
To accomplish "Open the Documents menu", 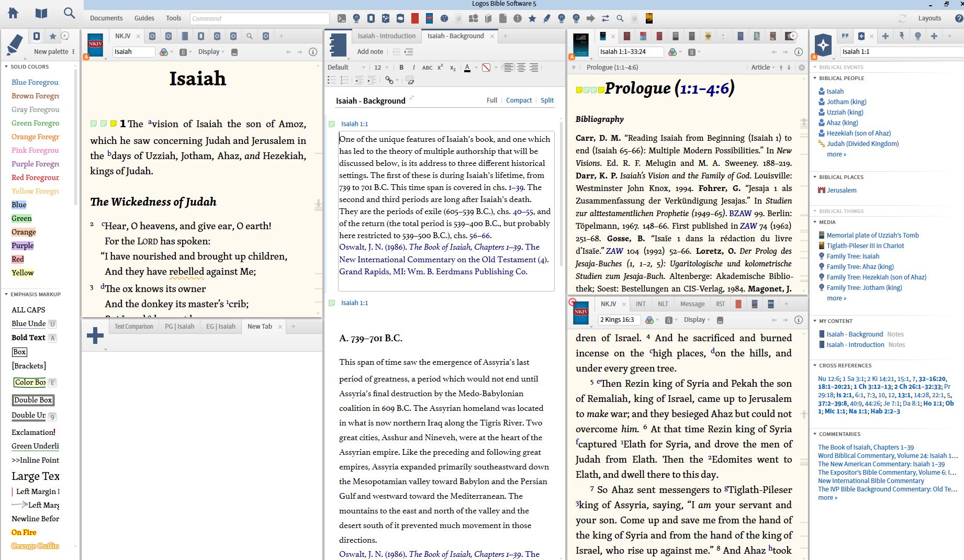I will point(106,18).
